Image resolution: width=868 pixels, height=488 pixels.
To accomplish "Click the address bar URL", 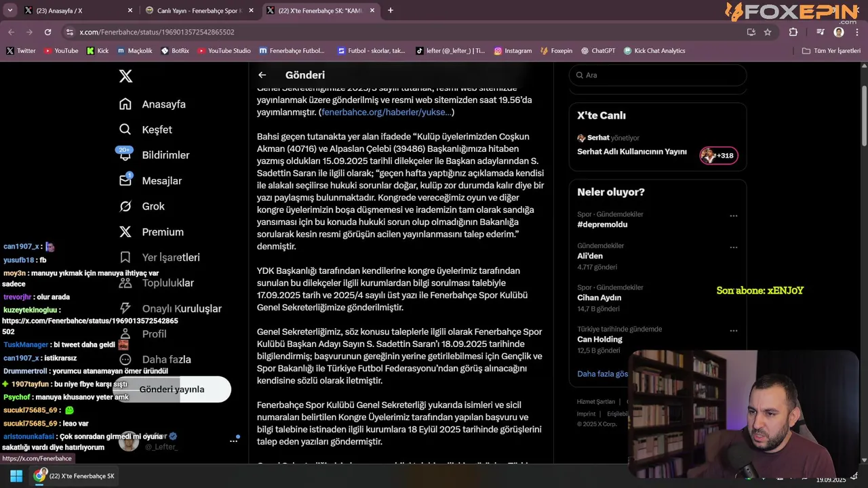I will tap(157, 32).
